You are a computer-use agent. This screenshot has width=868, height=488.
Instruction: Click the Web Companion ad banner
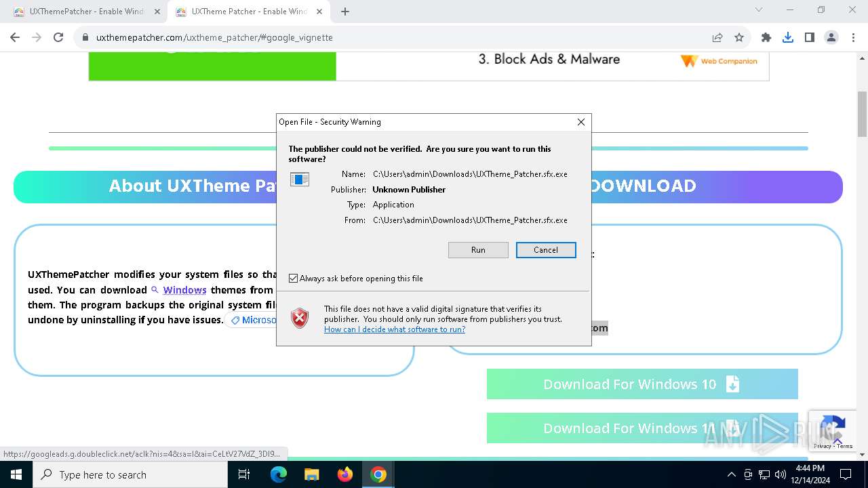(429, 66)
